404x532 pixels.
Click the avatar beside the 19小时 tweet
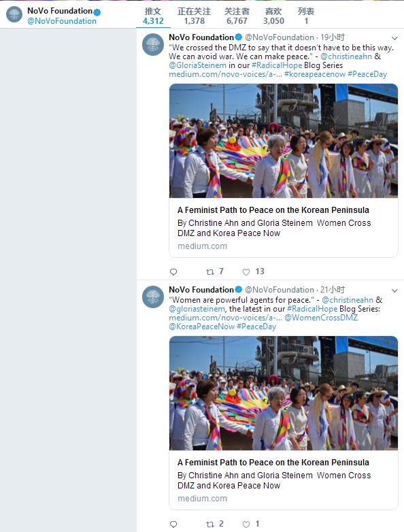point(153,44)
